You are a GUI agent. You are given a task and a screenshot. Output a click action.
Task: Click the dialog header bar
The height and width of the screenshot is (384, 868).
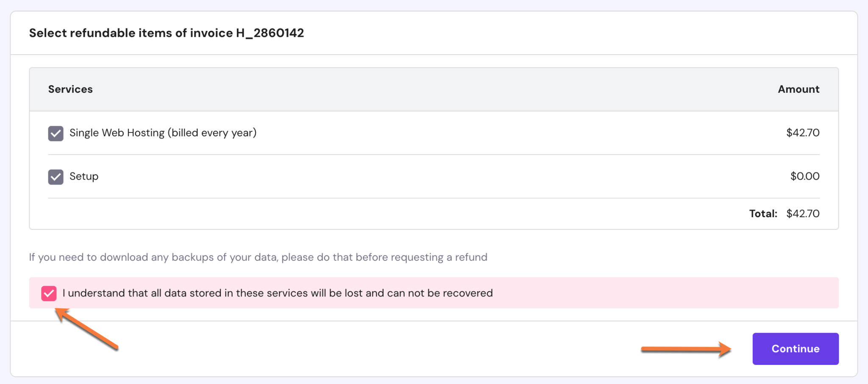click(434, 33)
